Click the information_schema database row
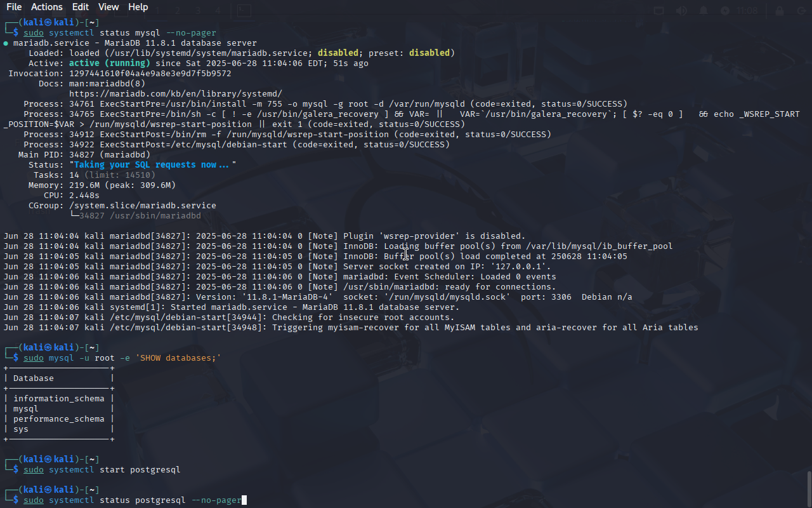The height and width of the screenshot is (508, 812). pyautogui.click(x=59, y=398)
